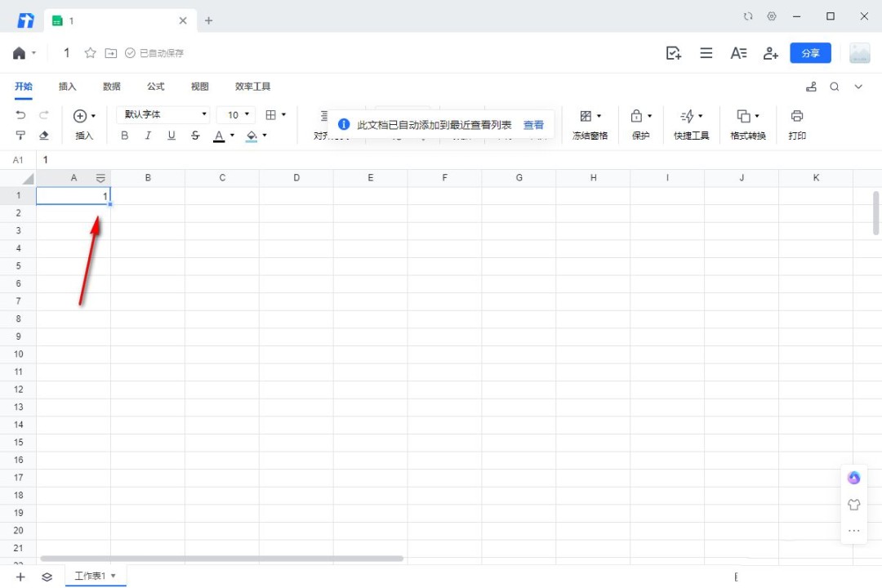Open the fill color bucket swatch

click(252, 136)
